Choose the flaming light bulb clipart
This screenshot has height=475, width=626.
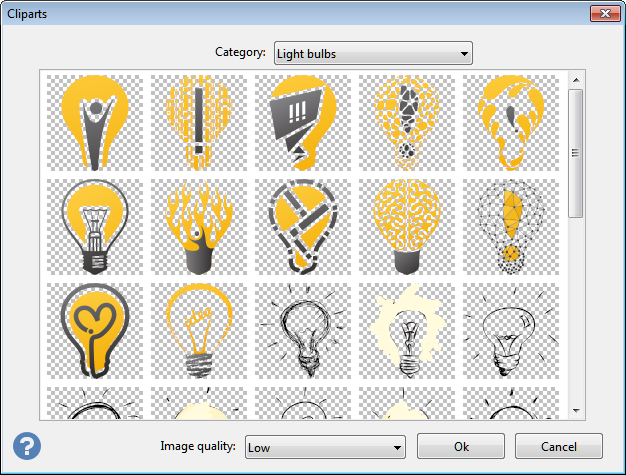point(199,227)
